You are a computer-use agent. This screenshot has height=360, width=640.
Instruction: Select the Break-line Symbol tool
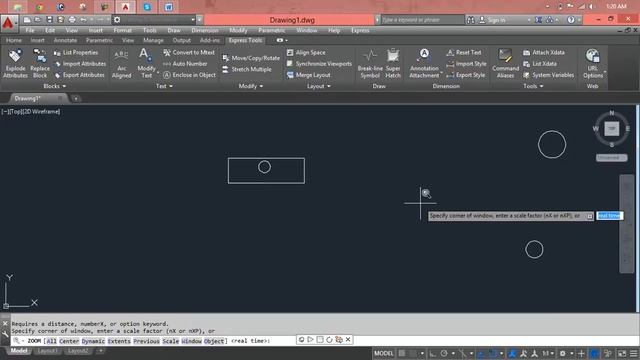(370, 63)
